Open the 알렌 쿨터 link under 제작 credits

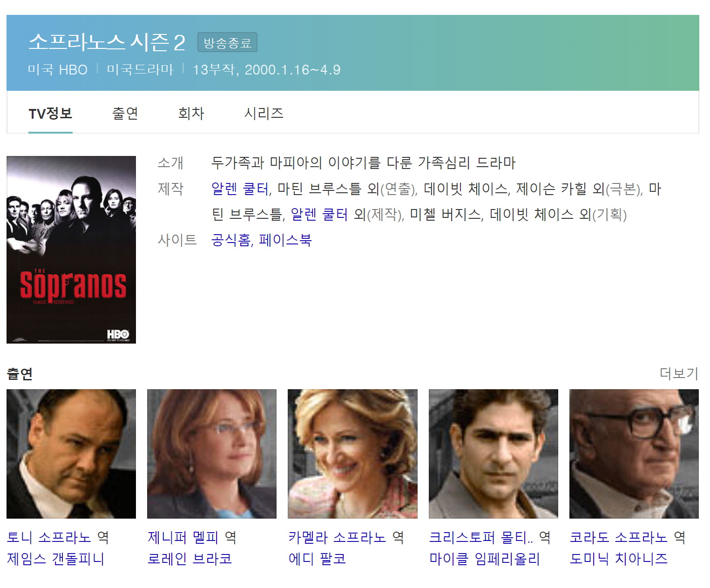tap(319, 214)
